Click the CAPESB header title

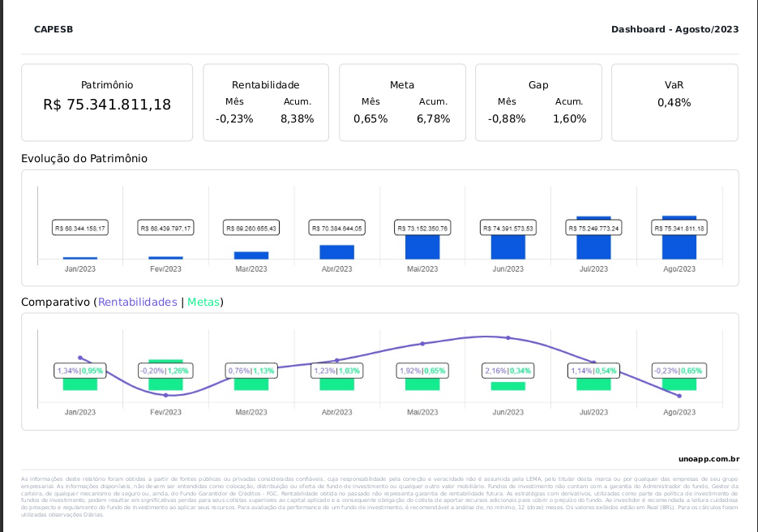(54, 29)
